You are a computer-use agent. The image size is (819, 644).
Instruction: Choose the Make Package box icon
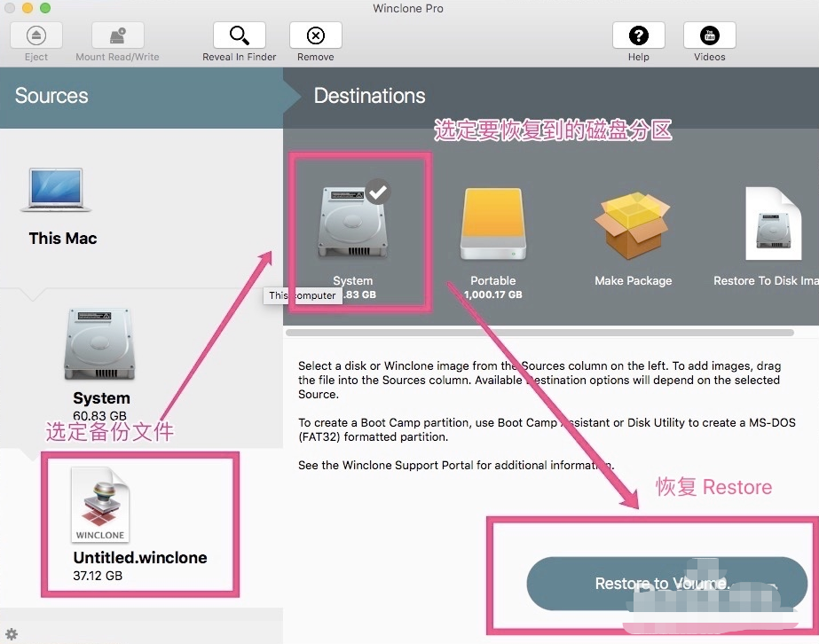pos(633,225)
